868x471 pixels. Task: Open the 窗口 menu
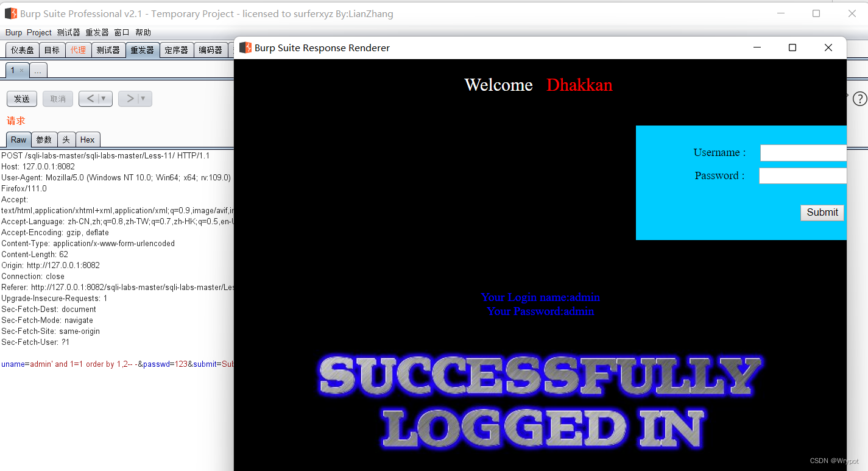point(122,32)
